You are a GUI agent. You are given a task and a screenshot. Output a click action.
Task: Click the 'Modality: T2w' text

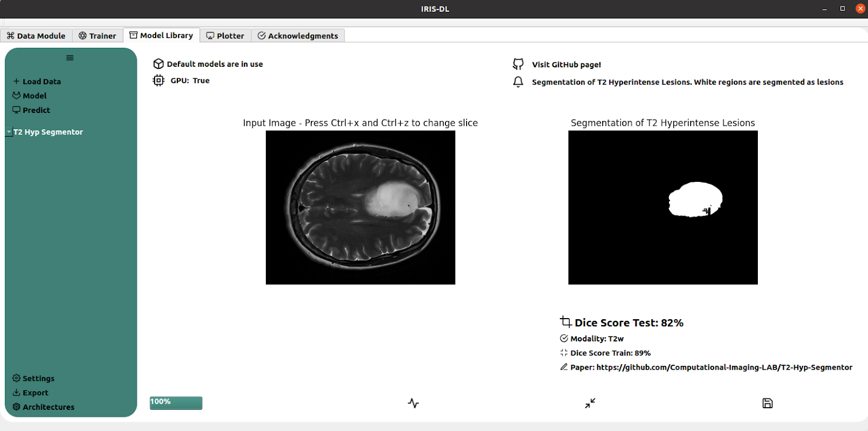[597, 339]
